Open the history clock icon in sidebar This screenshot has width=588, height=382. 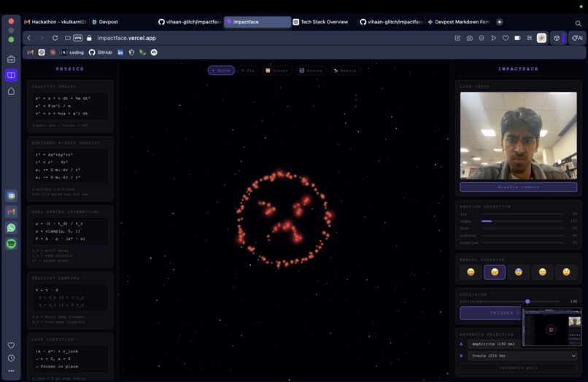[x=11, y=358]
